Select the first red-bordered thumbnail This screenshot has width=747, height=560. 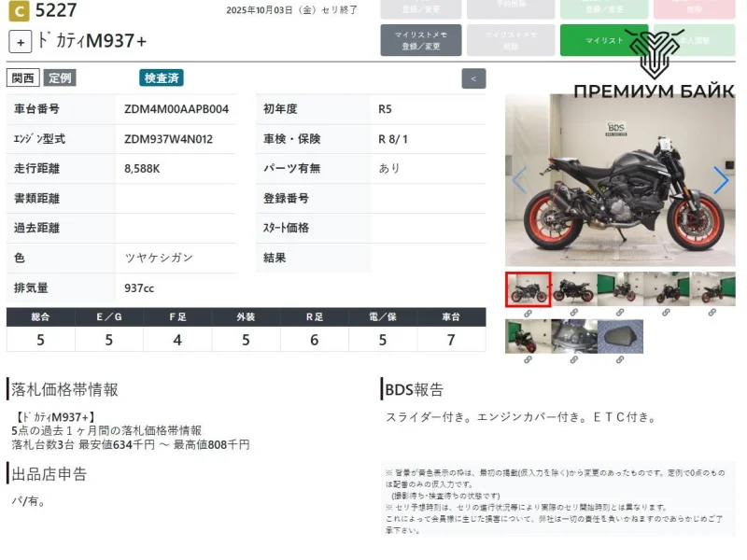(528, 289)
